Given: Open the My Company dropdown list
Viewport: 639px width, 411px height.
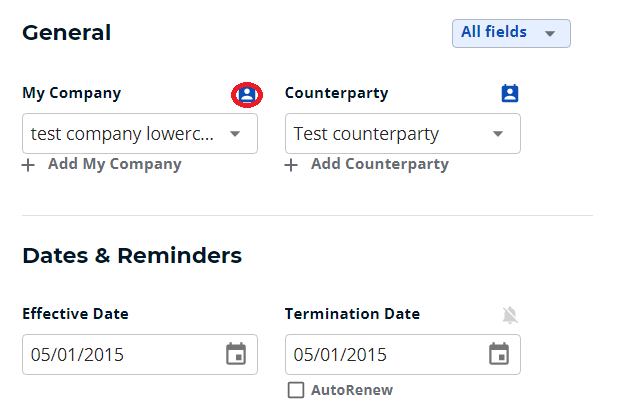Looking at the screenshot, I should [140, 134].
